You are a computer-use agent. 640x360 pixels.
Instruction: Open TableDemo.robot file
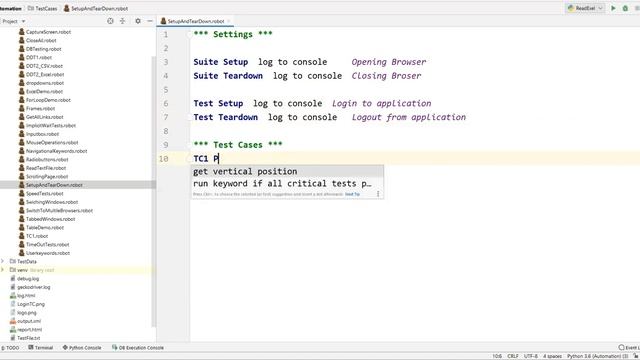42,228
